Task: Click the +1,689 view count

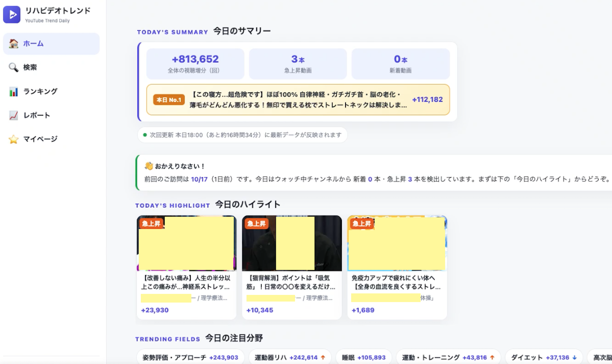Action: tap(363, 310)
